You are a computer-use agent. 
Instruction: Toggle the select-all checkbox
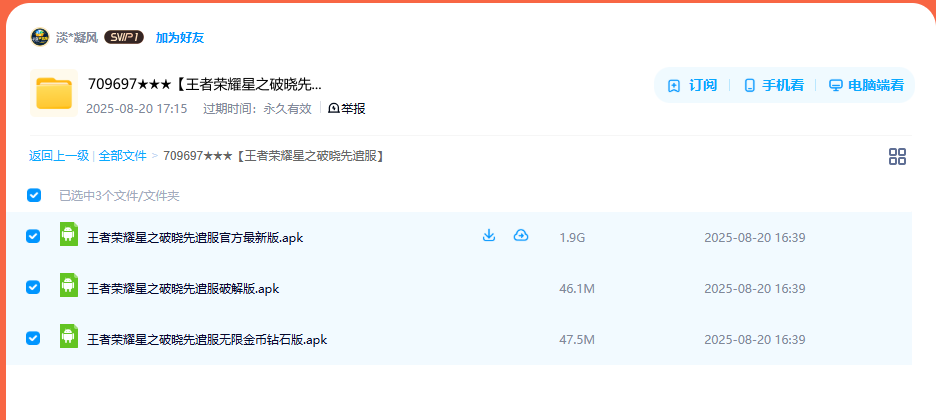tap(34, 195)
